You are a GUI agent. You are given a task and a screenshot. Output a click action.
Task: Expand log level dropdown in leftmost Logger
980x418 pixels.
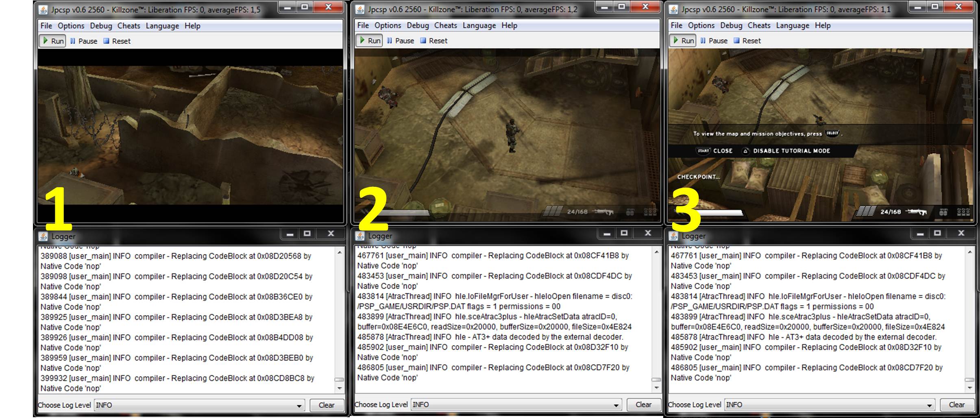click(x=299, y=406)
